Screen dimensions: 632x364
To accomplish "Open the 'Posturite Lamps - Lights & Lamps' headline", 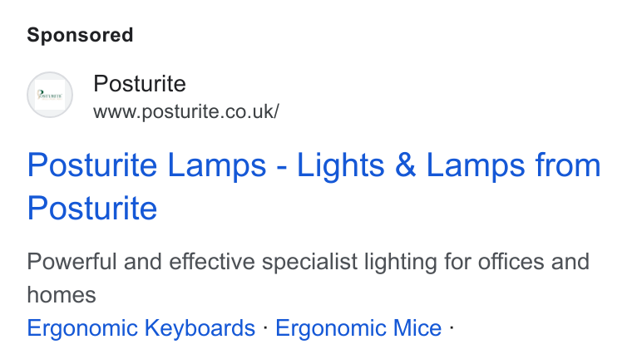I will tap(314, 186).
